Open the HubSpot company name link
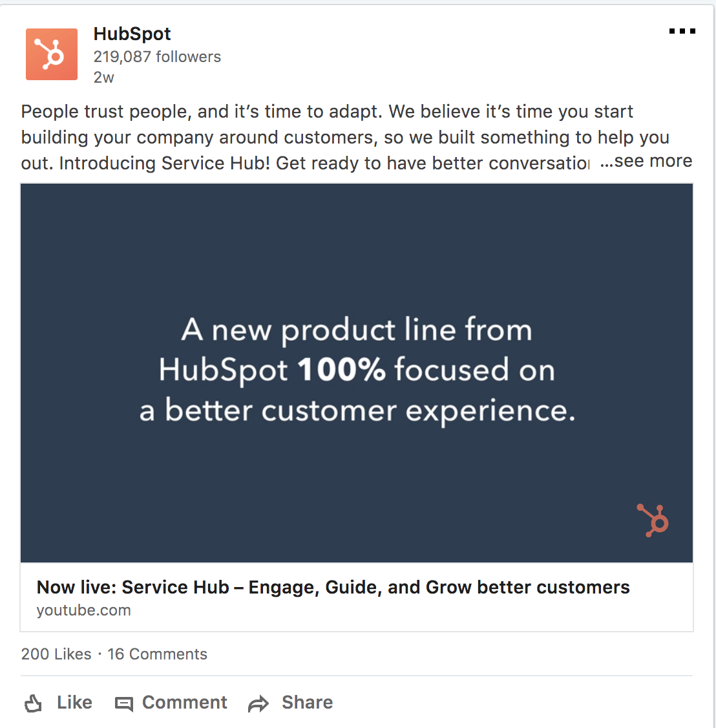 [x=132, y=34]
